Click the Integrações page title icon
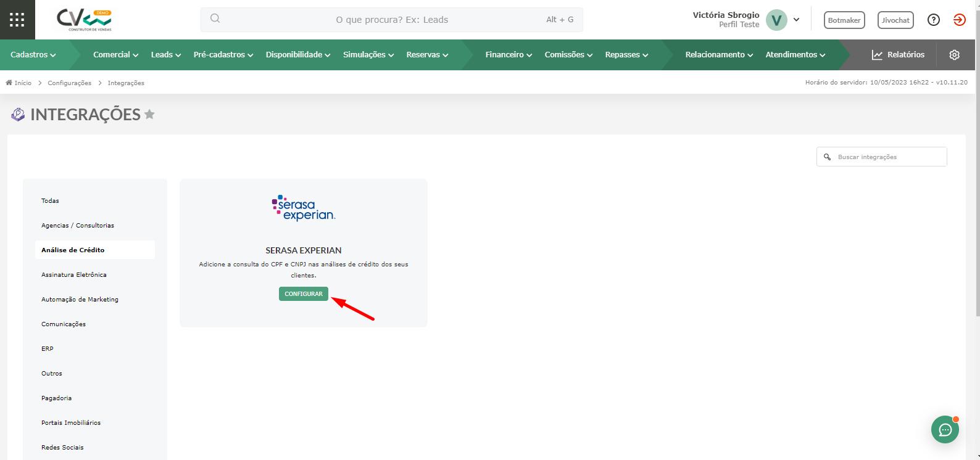Screen dimensions: 980x460 pos(19,114)
